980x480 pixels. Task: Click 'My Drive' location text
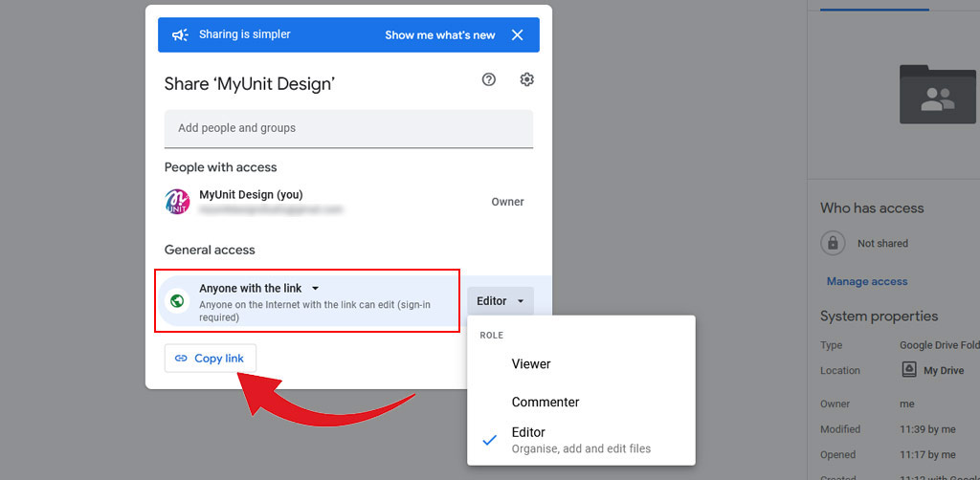tap(943, 371)
